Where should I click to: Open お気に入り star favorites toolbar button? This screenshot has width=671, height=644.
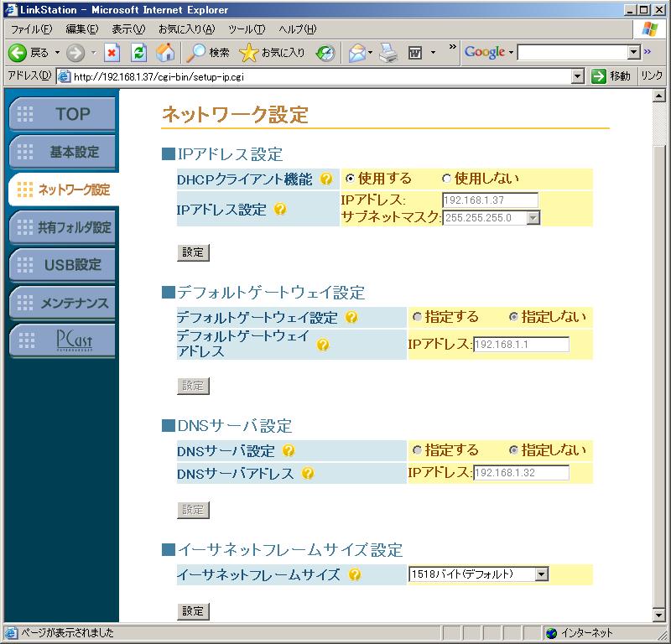272,53
